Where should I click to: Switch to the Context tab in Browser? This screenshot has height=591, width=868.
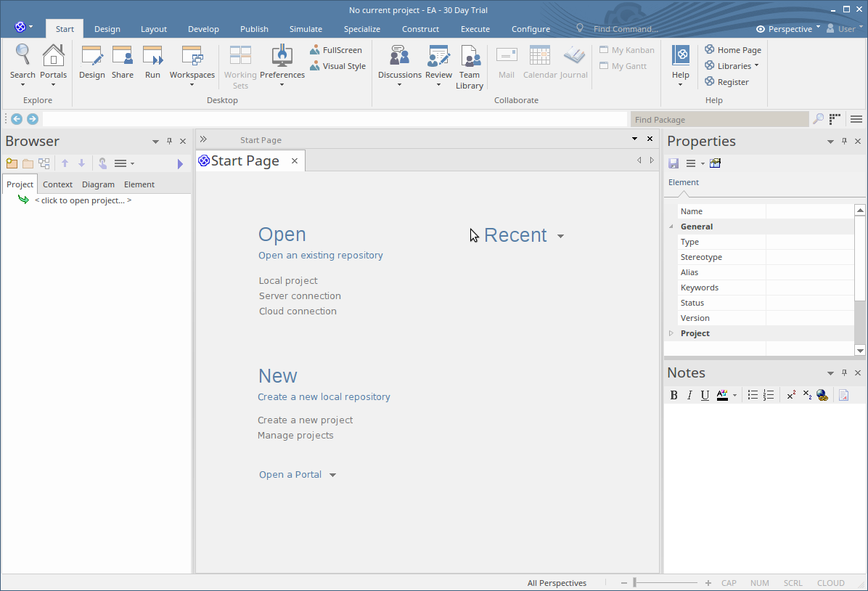tap(57, 184)
